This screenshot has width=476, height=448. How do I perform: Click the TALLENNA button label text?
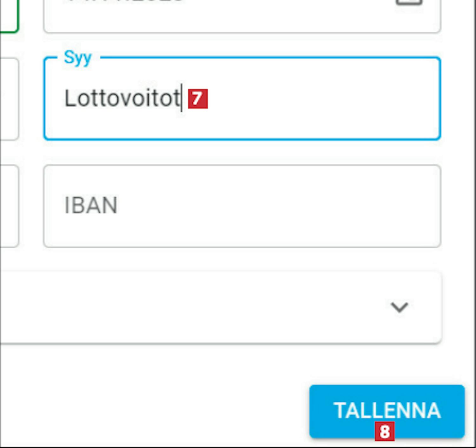click(387, 410)
